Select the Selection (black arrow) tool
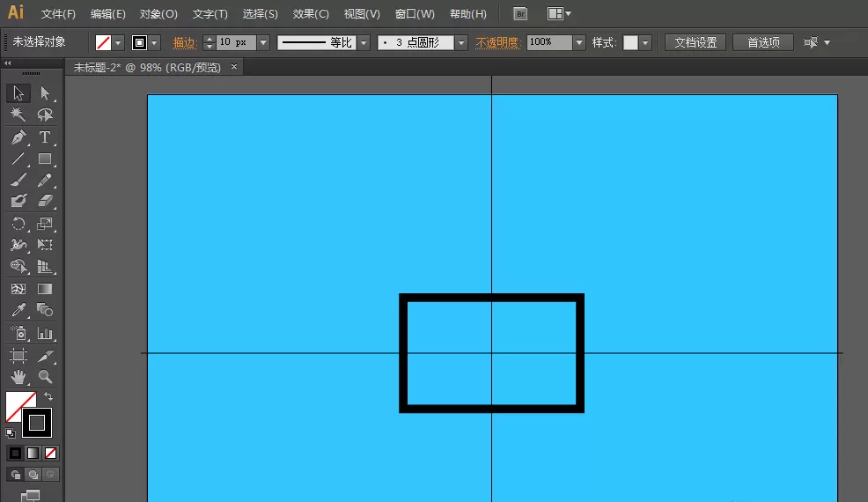868x502 pixels. pos(18,93)
